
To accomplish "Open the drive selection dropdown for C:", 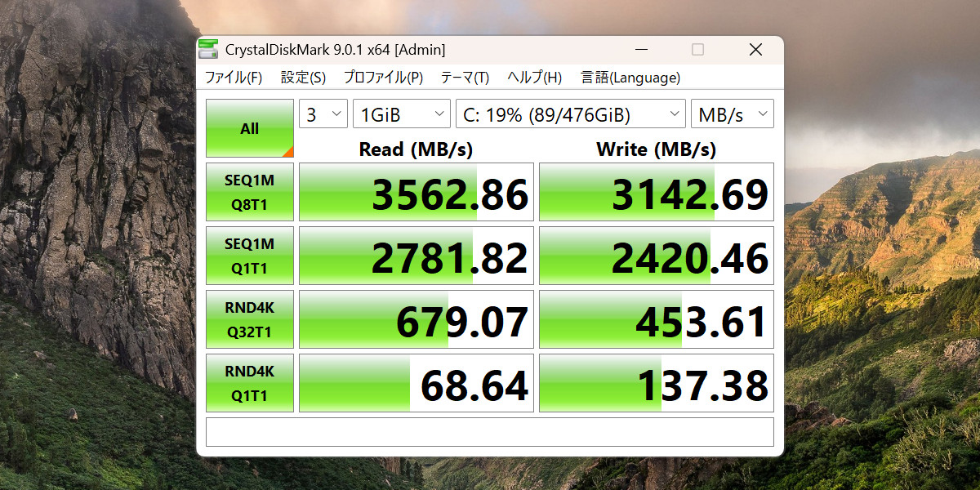I will [570, 114].
